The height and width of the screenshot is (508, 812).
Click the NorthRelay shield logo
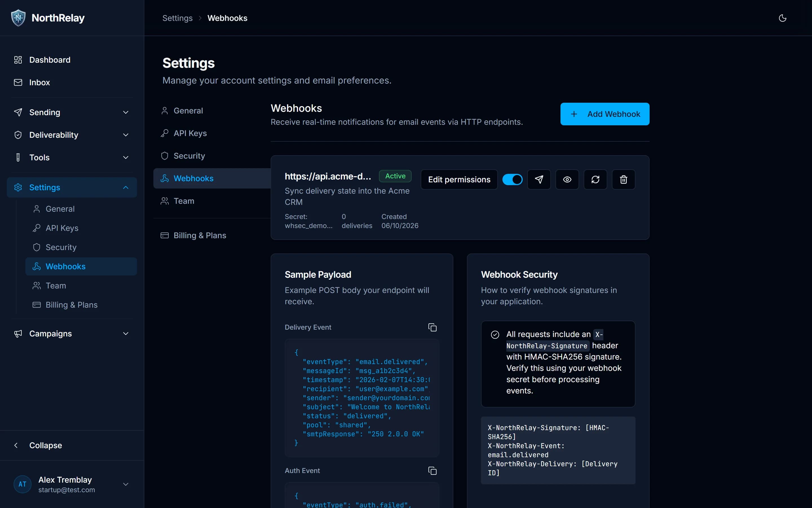click(18, 18)
